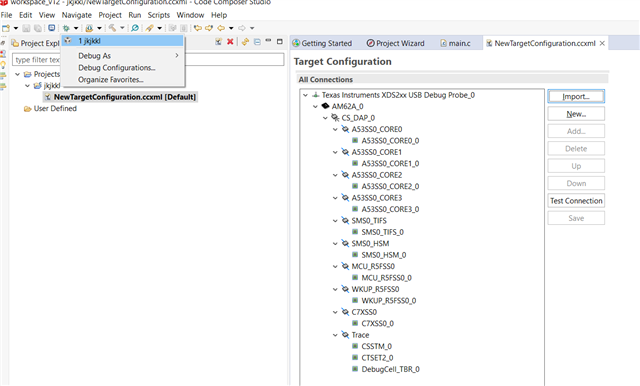Click the Link with Editor arrows icon
This screenshot has width=640, height=386.
(x=245, y=42)
